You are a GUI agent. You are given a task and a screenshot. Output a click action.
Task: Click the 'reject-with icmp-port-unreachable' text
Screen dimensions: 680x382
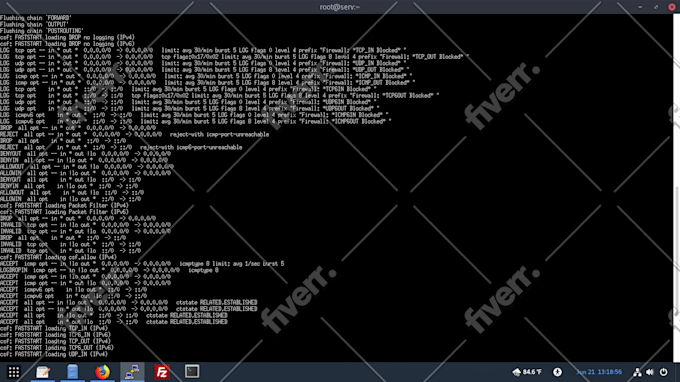(219, 134)
